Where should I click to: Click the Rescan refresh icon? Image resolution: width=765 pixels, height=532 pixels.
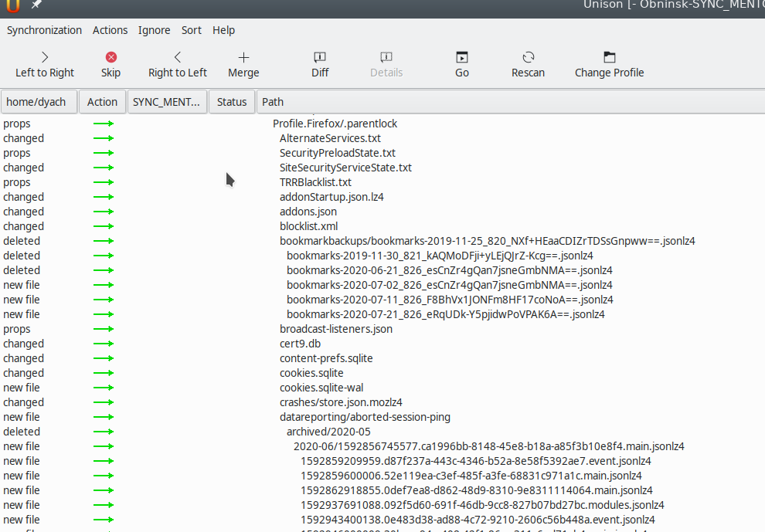[529, 57]
